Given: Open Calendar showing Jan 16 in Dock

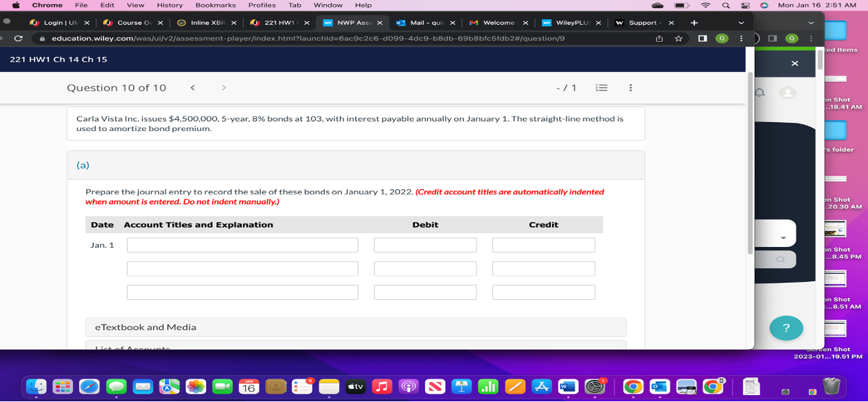Looking at the screenshot, I should coord(249,386).
